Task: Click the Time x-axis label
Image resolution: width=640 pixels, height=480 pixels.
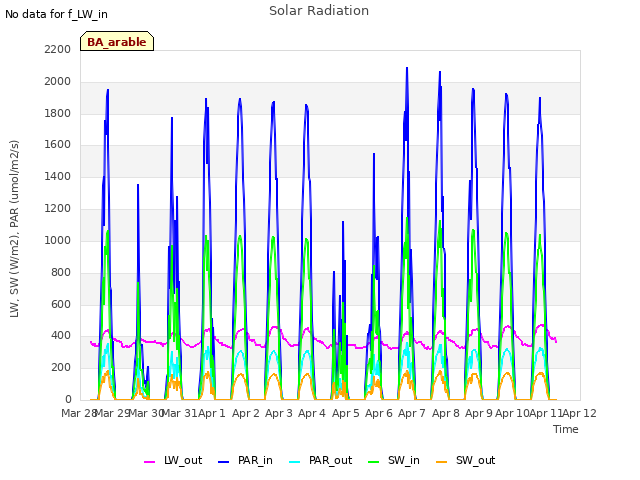Action: (566, 429)
